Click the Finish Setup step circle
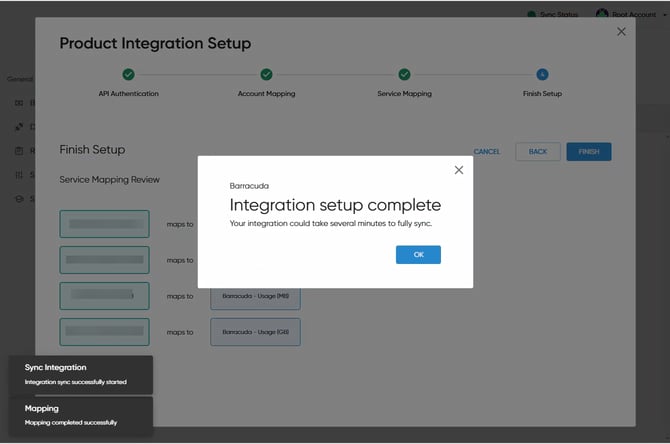This screenshot has height=444, width=670. [x=542, y=74]
